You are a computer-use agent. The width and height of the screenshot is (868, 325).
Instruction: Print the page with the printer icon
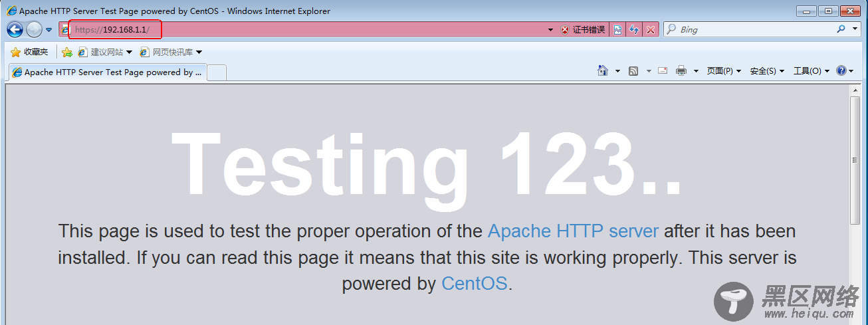point(681,70)
